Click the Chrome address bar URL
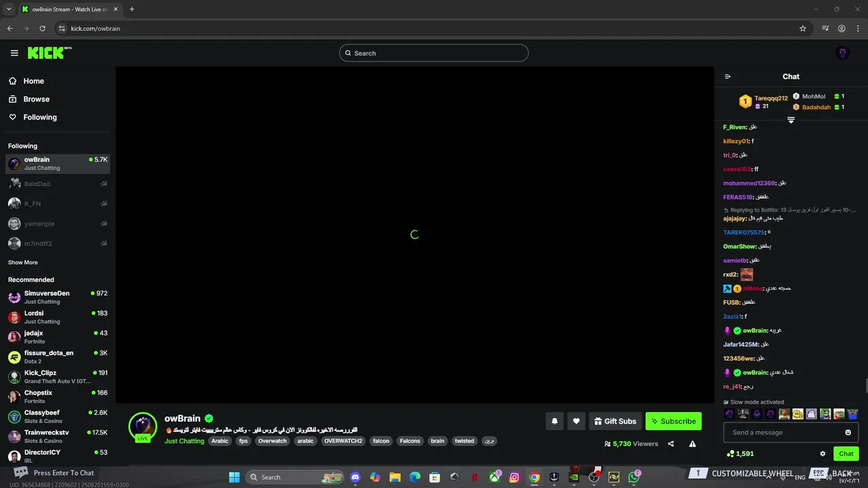Screen dimensions: 868x488 (96, 28)
